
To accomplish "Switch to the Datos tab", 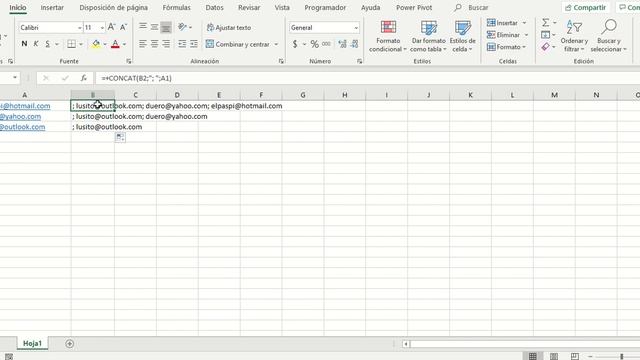I will (x=214, y=8).
